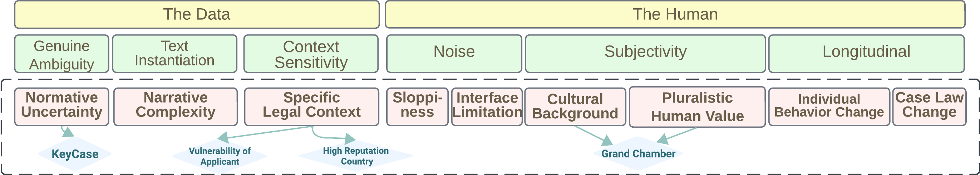Select the Individual Behavior Change box
Screen dimensions: 980x175
[829, 107]
